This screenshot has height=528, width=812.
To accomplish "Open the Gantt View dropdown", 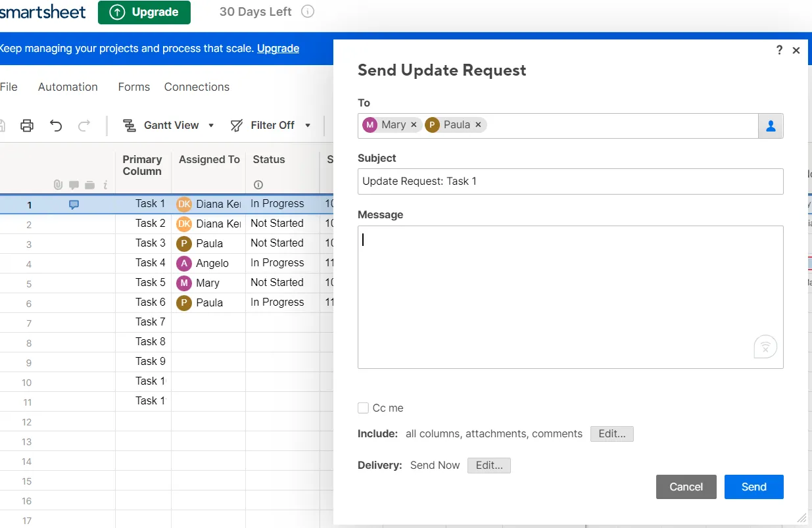I will coord(169,126).
